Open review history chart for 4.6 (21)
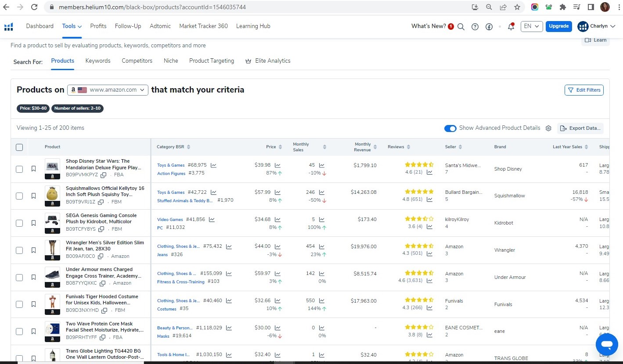The width and height of the screenshot is (623, 364). click(429, 172)
